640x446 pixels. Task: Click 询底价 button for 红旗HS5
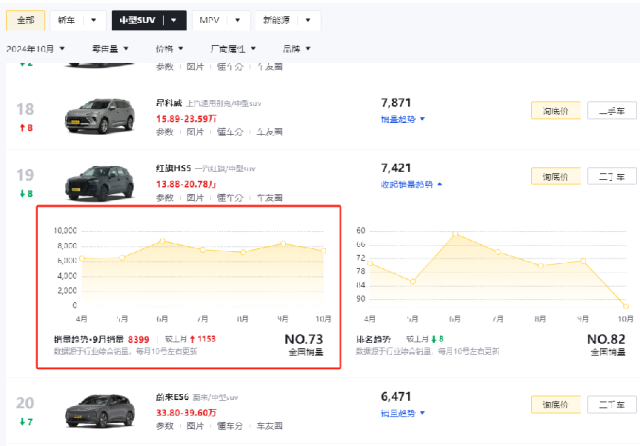(x=556, y=177)
